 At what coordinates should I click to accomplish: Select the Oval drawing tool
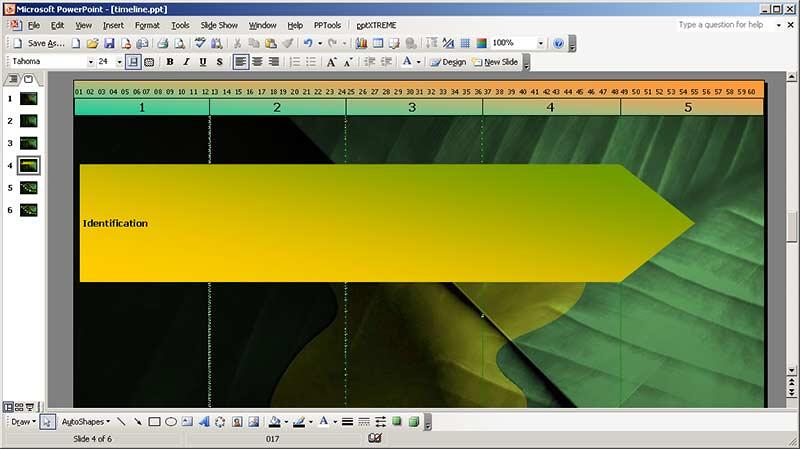pyautogui.click(x=171, y=422)
